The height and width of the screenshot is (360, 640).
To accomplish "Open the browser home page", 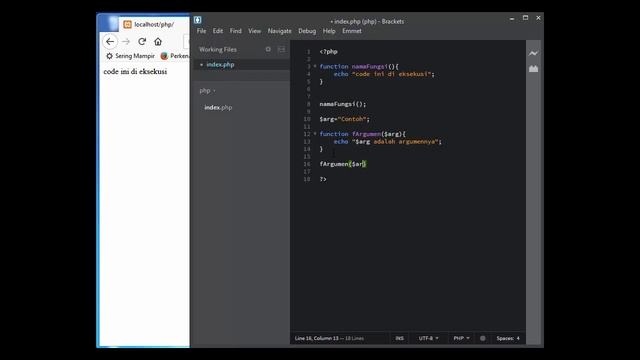I will [158, 42].
